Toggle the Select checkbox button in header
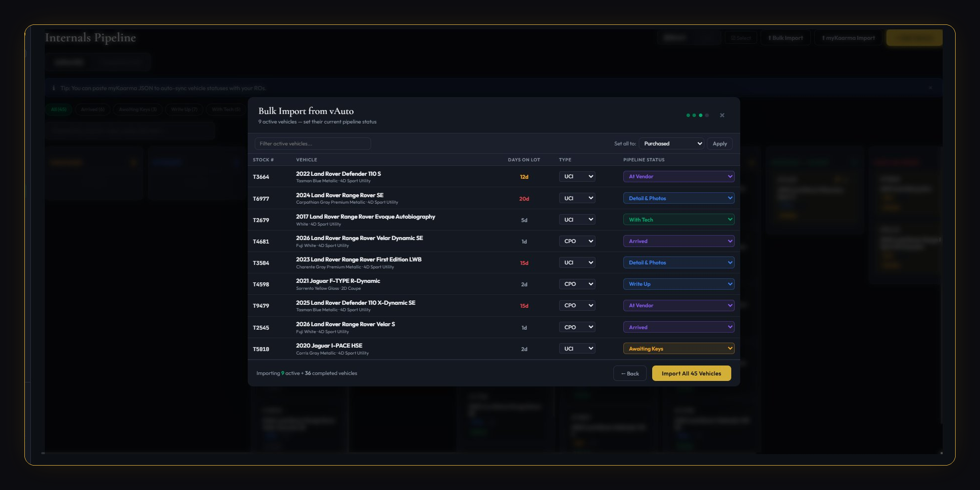 (x=741, y=38)
